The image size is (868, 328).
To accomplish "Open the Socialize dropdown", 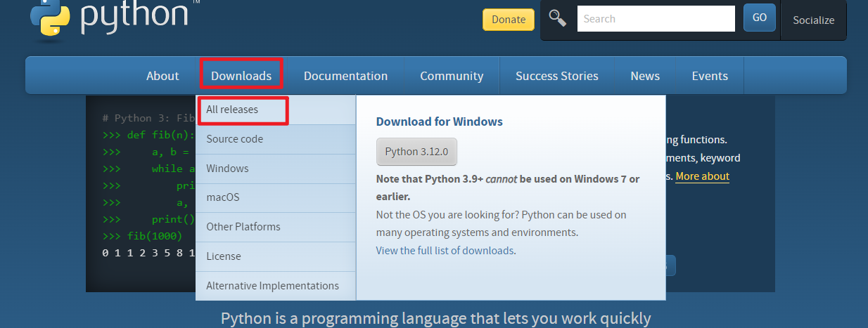I will 813,20.
